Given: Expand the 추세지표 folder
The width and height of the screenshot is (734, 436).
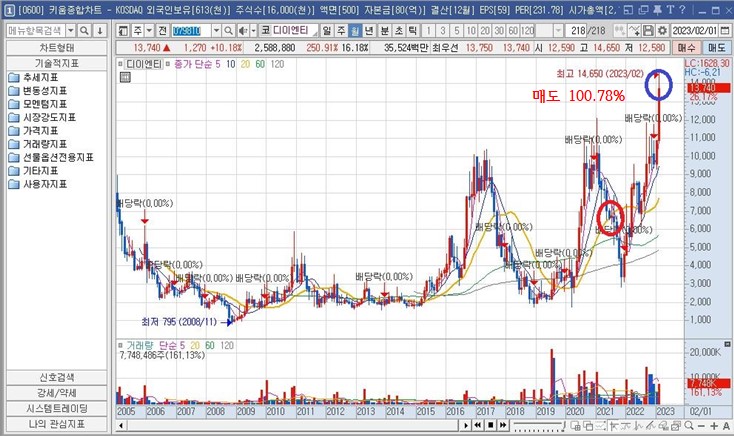Looking at the screenshot, I should (33, 77).
